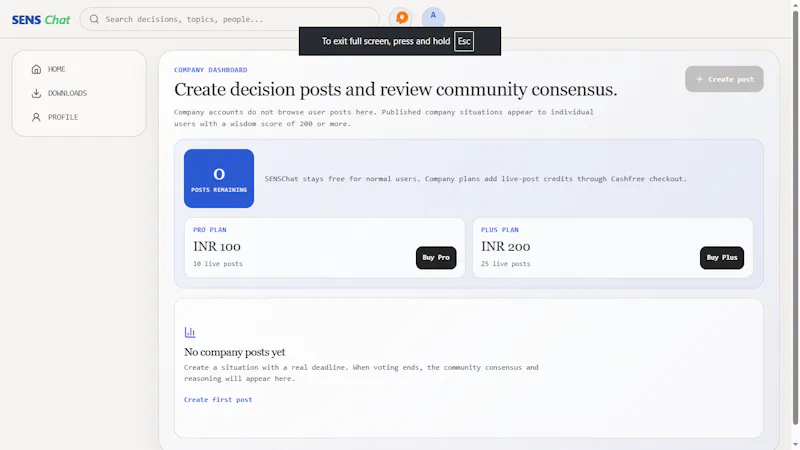Buy the Plus plan
The height and width of the screenshot is (450, 800).
(x=721, y=258)
